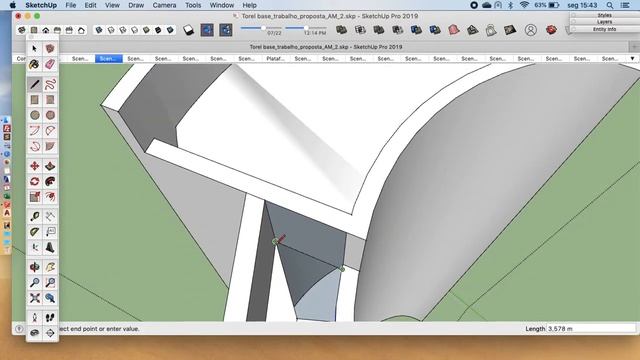The width and height of the screenshot is (640, 360).
Task: Pick the Dimension tool
Action: [x=50, y=217]
